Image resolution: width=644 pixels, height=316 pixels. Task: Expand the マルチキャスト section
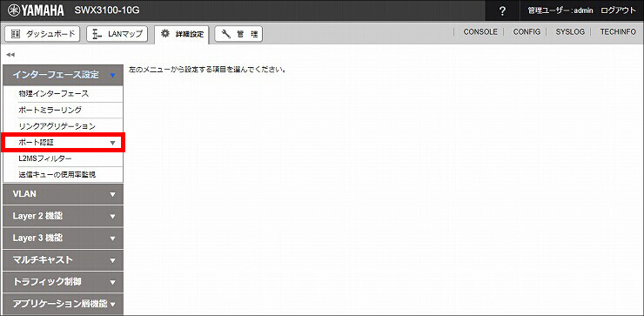click(63, 259)
